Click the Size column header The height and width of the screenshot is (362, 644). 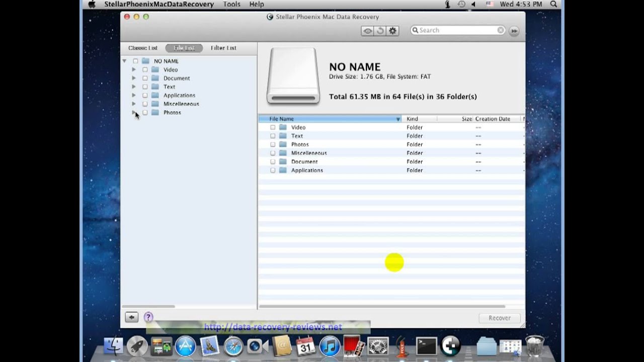tap(455, 119)
